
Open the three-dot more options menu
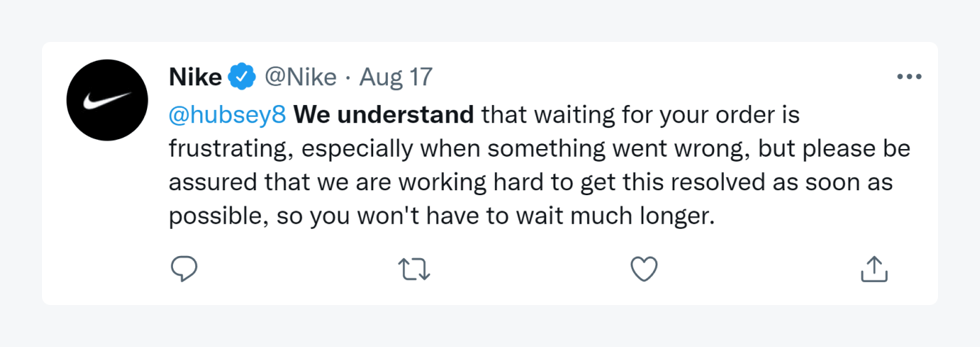[x=909, y=77]
